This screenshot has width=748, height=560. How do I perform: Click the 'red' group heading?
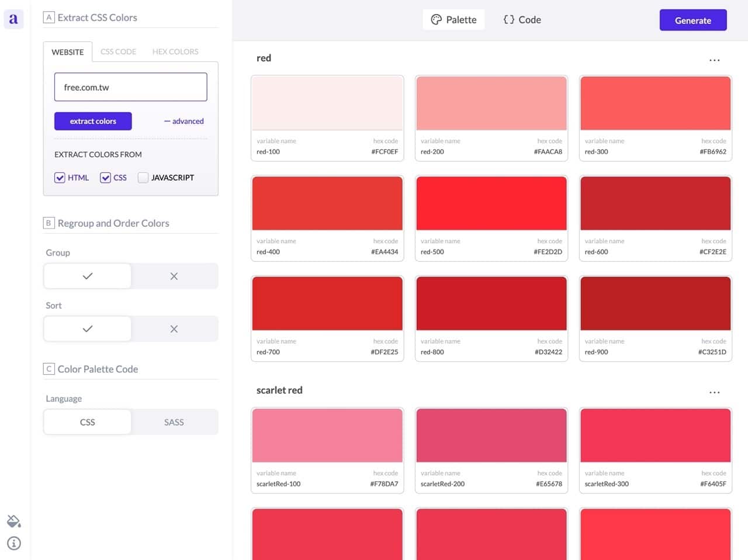coord(264,58)
